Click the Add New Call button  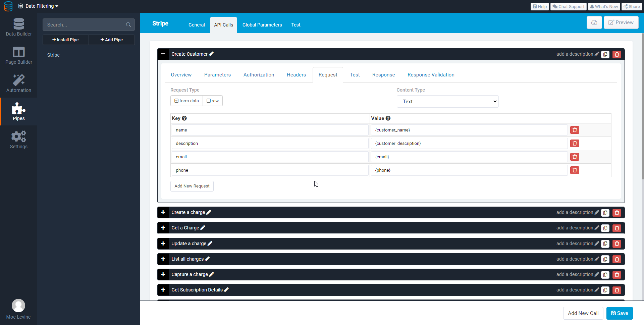(583, 313)
